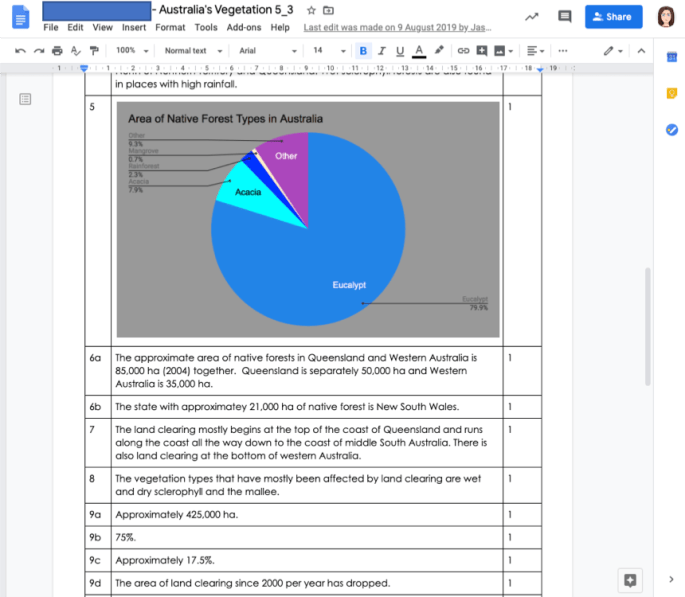Viewport: 685px width, 597px height.
Task: Open the View menu
Action: 102,28
